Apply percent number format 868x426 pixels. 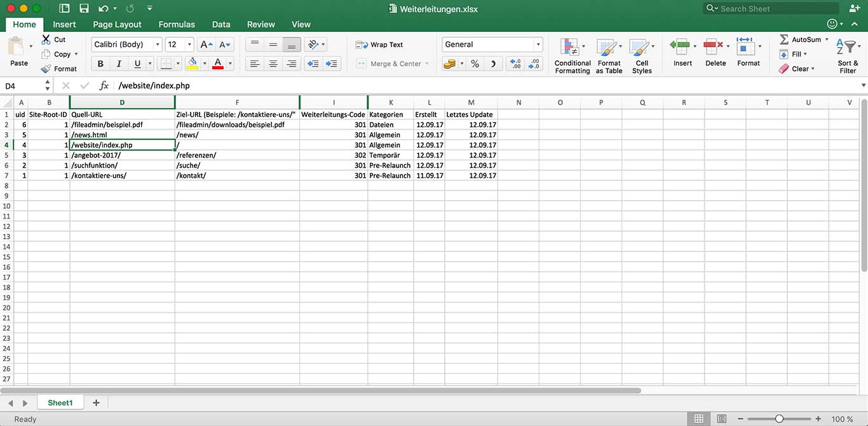click(473, 63)
